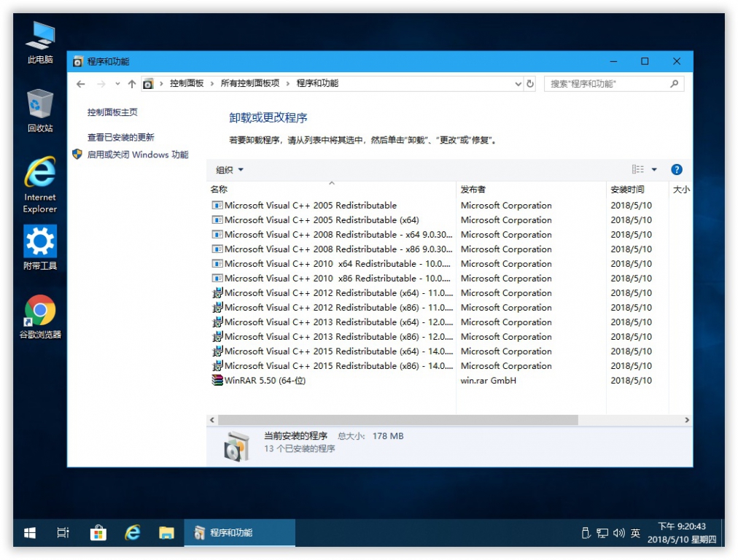Click the volume icon in system tray
The width and height of the screenshot is (738, 560).
point(618,533)
